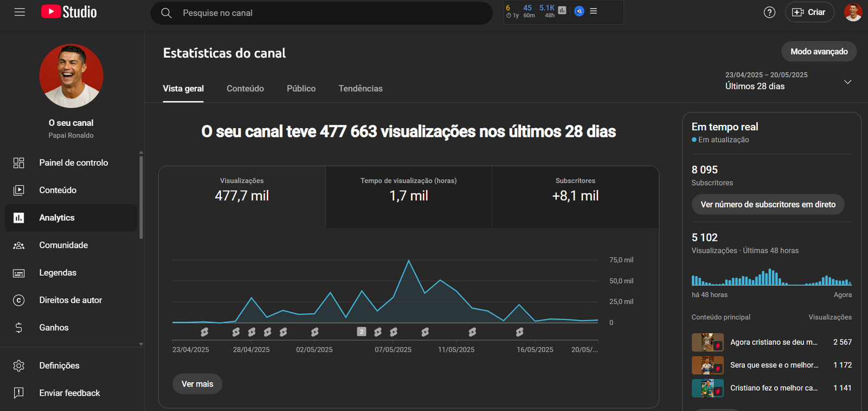
Task: Click the '07/05/2025' date label
Action: point(393,350)
